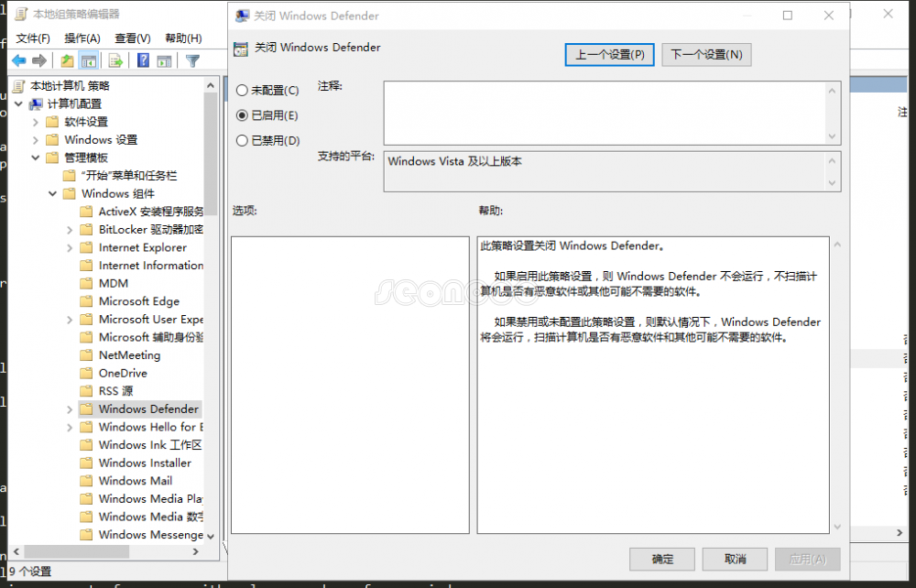The image size is (916, 588).
Task: Toggle the show/hide action pane icon
Action: click(x=165, y=60)
